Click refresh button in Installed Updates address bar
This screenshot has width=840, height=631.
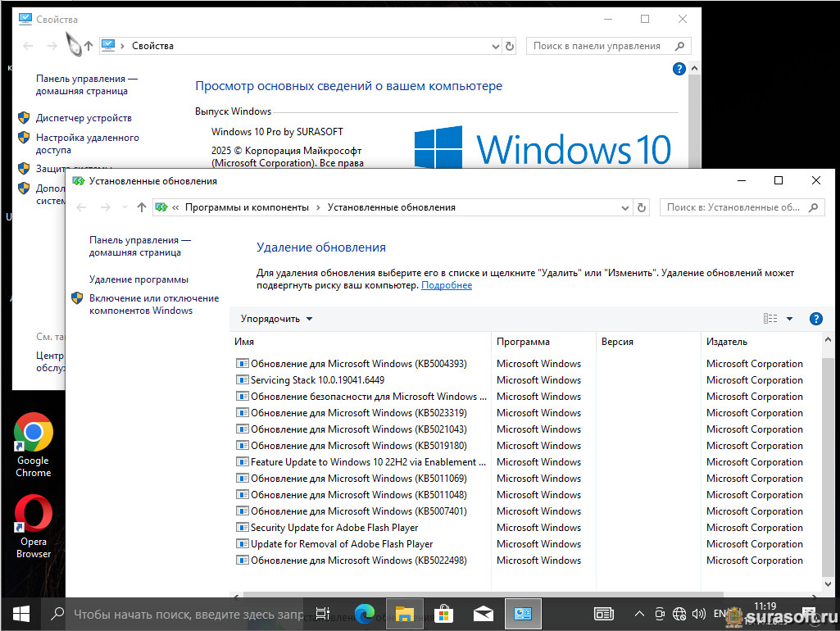tap(642, 207)
